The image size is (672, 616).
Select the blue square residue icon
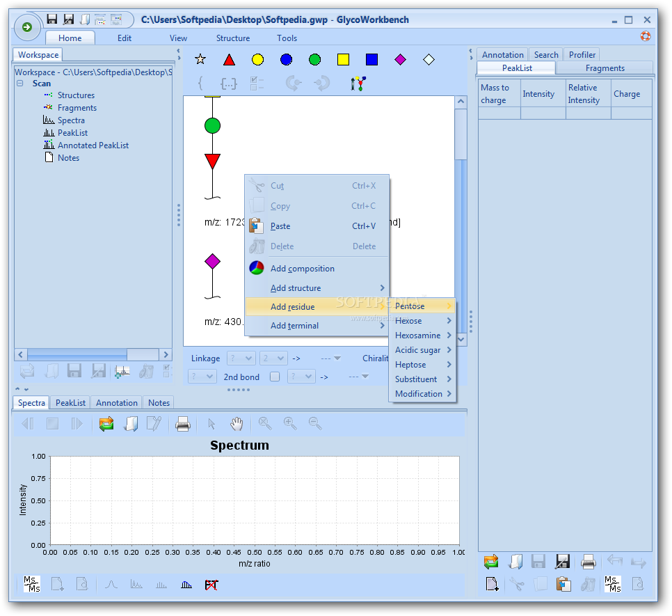[372, 60]
